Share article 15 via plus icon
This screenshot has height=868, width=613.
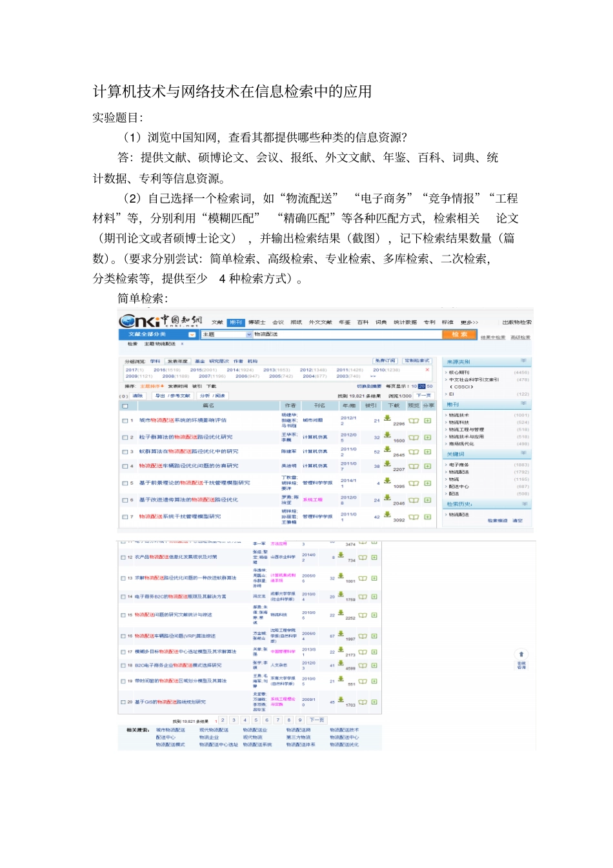tap(374, 615)
